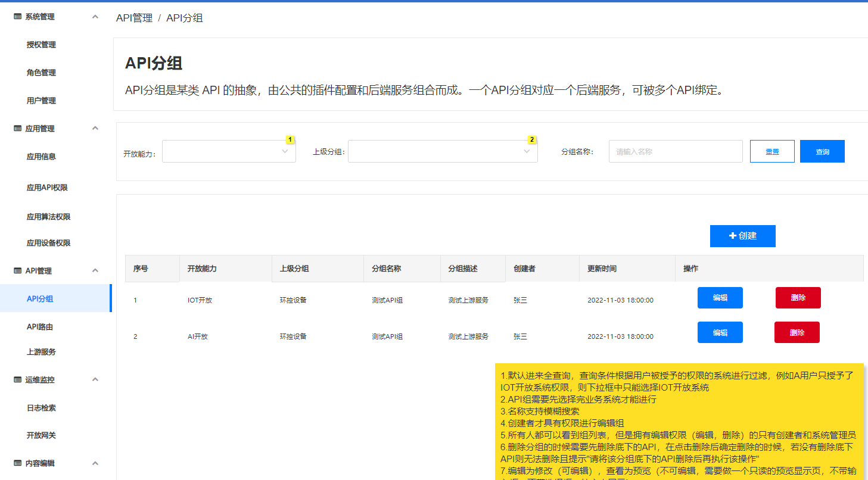Viewport: 868px width, 480px height.
Task: Click 删除 for the IOT开放 row
Action: pyautogui.click(x=798, y=298)
